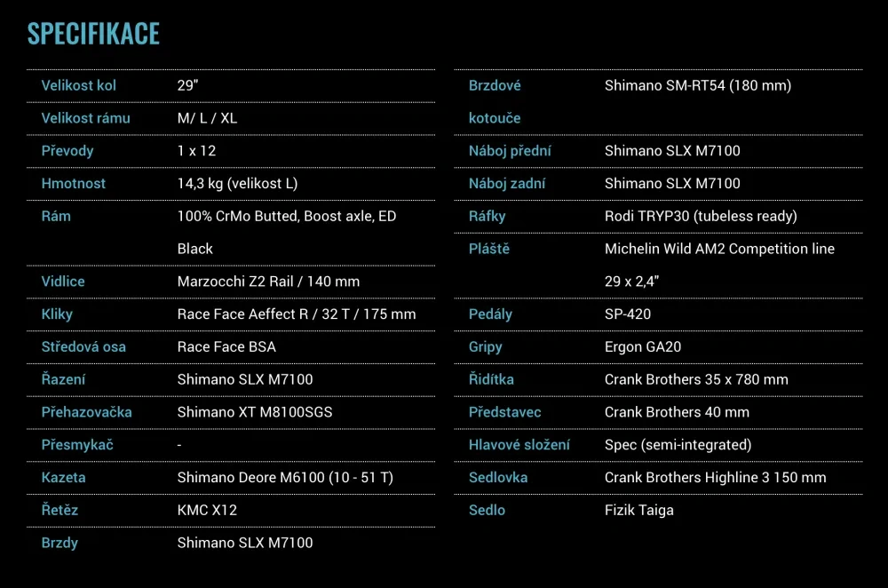The height and width of the screenshot is (588, 888).
Task: Click the SPECIFIKACE heading
Action: [93, 34]
